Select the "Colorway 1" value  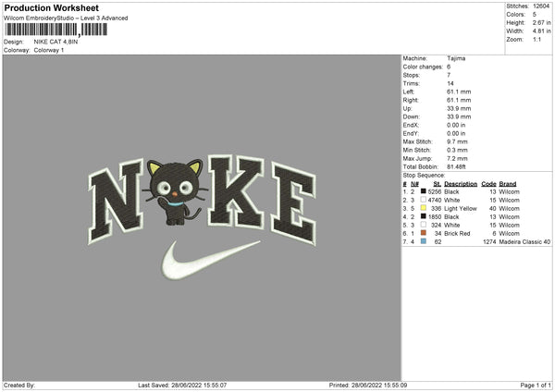(x=49, y=50)
